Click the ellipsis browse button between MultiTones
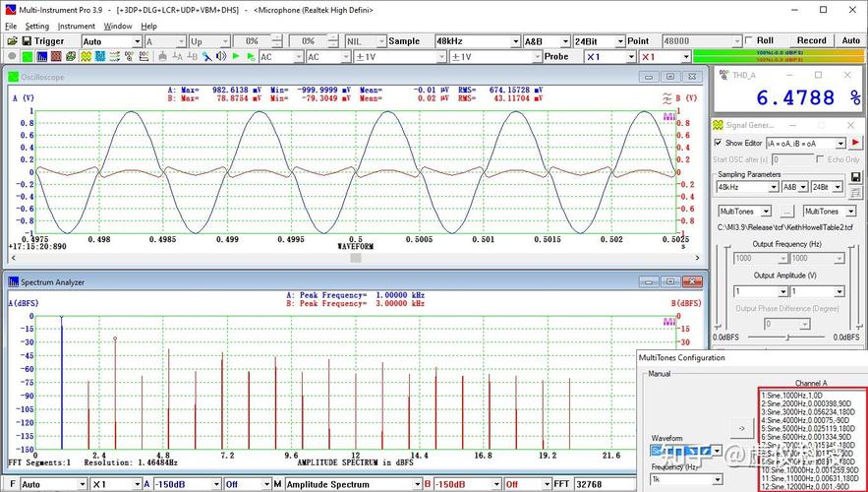The image size is (868, 492). [x=786, y=212]
